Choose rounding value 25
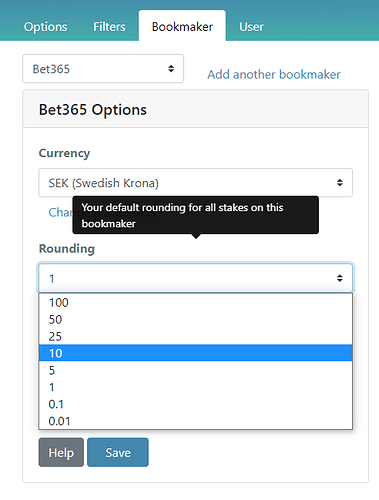The image size is (379, 500). (x=195, y=336)
